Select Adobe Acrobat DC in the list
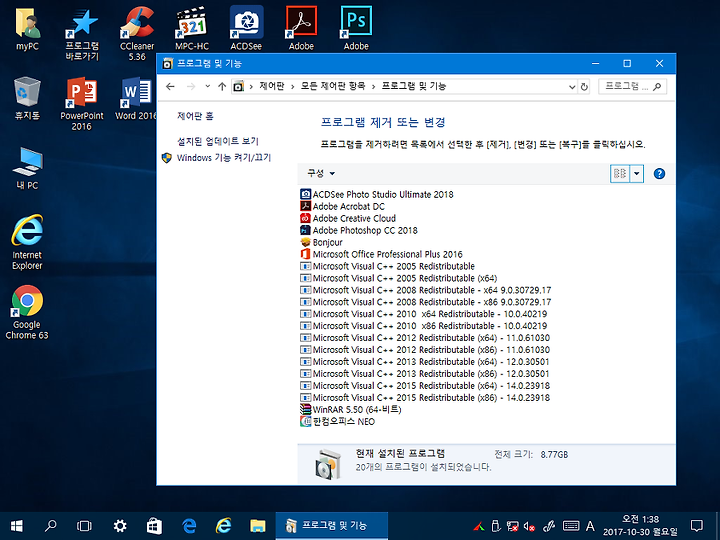Viewport: 720px width, 540px height. (x=343, y=207)
